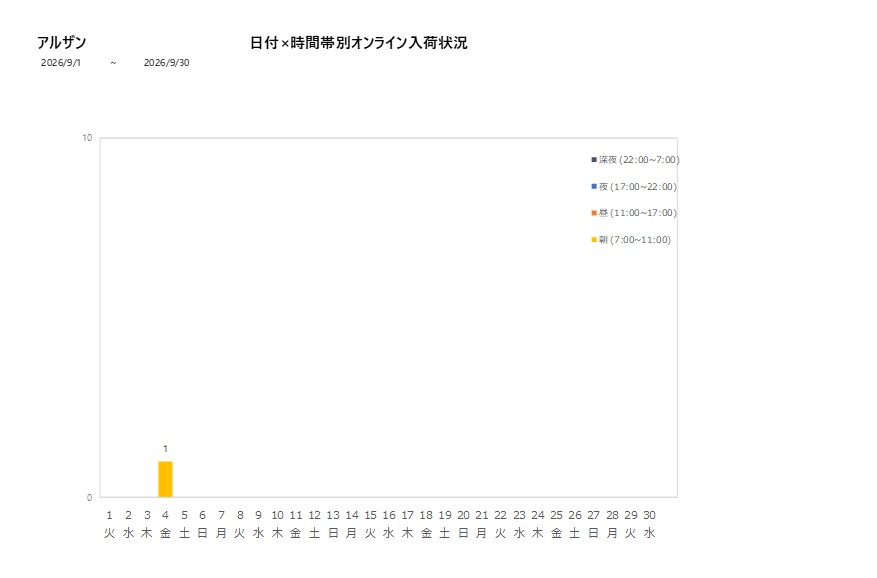Viewport: 877px width, 578px height.
Task: Click the x-axis date label 13
Action: pyautogui.click(x=333, y=515)
